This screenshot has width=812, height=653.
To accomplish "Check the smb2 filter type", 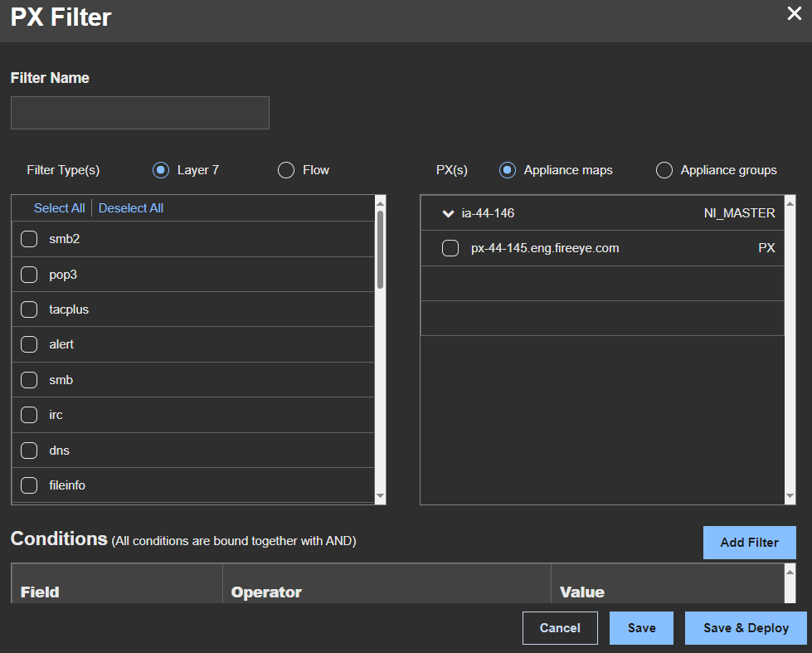I will point(29,239).
